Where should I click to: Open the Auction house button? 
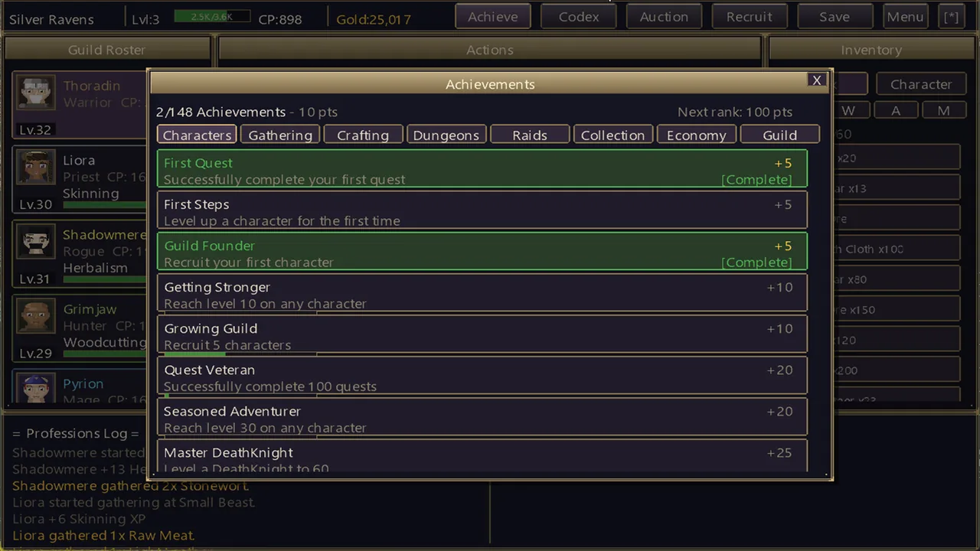pos(664,17)
